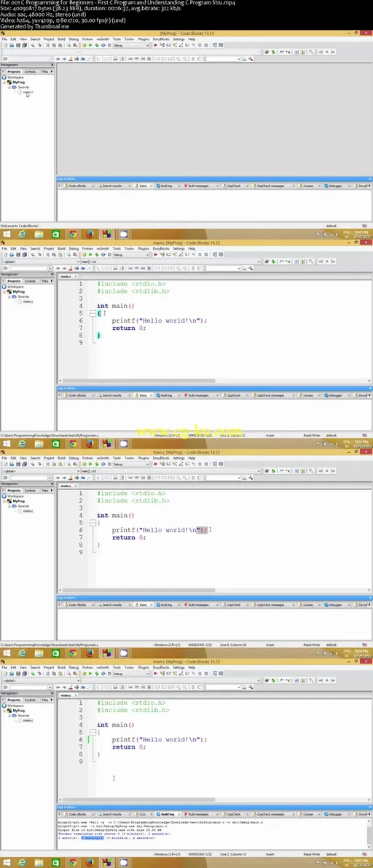Open Build menu in the empty-editor frame
The width and height of the screenshot is (373, 868).
click(x=61, y=39)
